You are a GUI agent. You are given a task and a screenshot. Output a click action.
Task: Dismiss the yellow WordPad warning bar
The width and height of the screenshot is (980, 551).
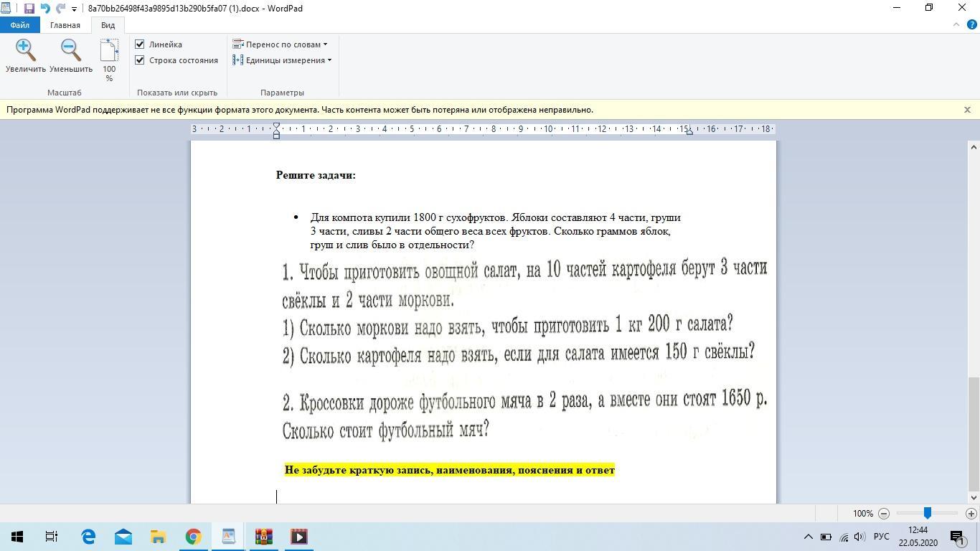pos(967,110)
